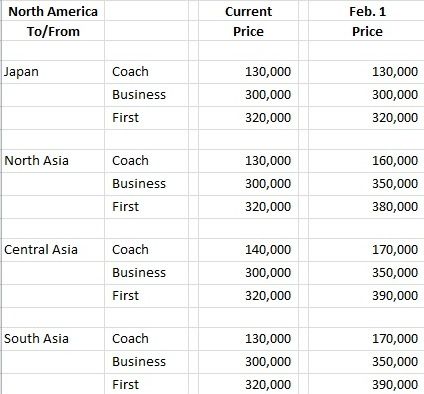Click the Feb. 1 header cell
424x394 pixels.
[x=367, y=12]
